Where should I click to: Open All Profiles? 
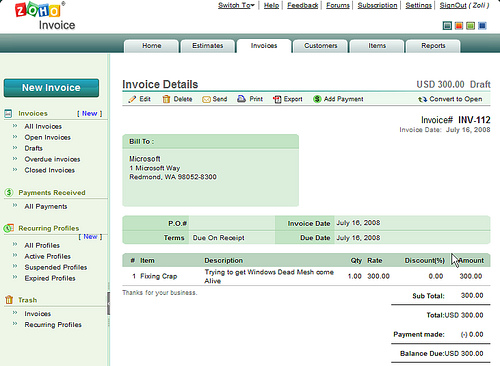point(42,245)
